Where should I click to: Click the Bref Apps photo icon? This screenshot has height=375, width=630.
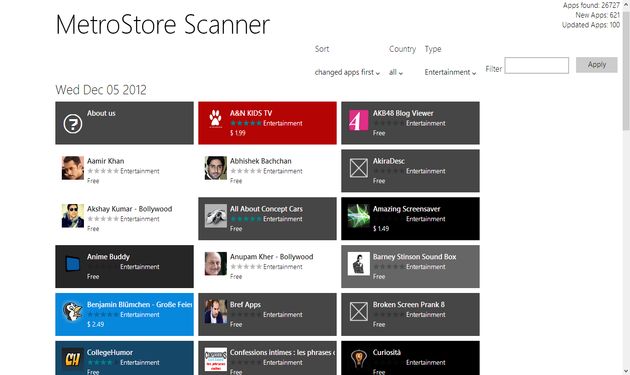216,311
